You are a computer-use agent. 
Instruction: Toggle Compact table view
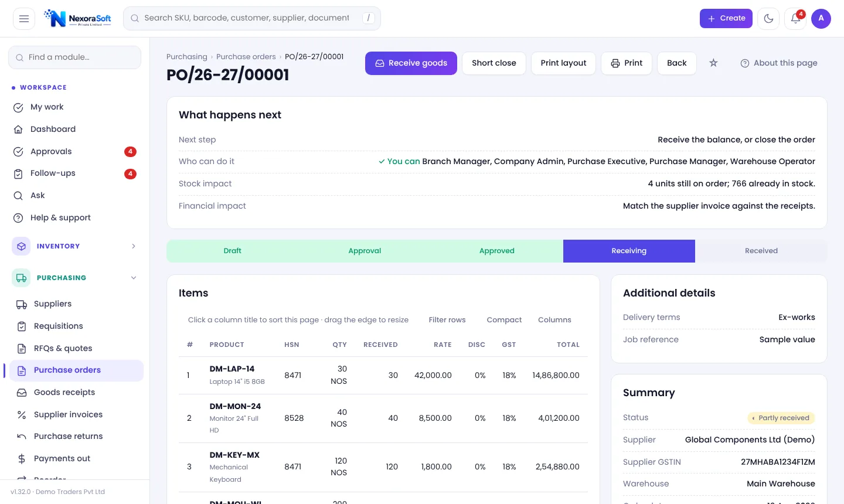point(504,320)
